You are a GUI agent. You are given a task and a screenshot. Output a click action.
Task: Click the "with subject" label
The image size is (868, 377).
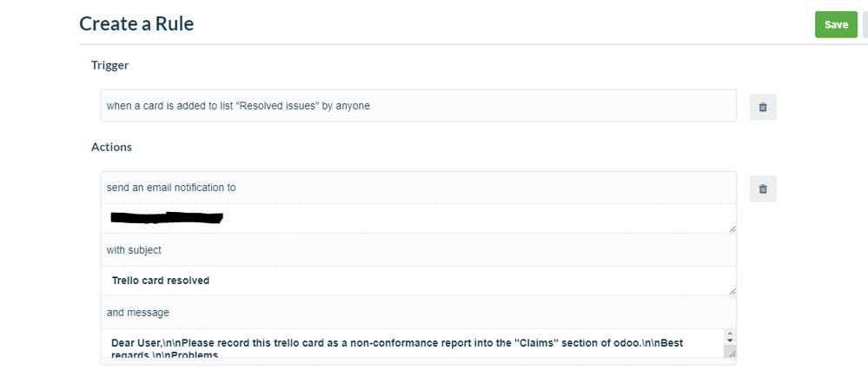(134, 250)
